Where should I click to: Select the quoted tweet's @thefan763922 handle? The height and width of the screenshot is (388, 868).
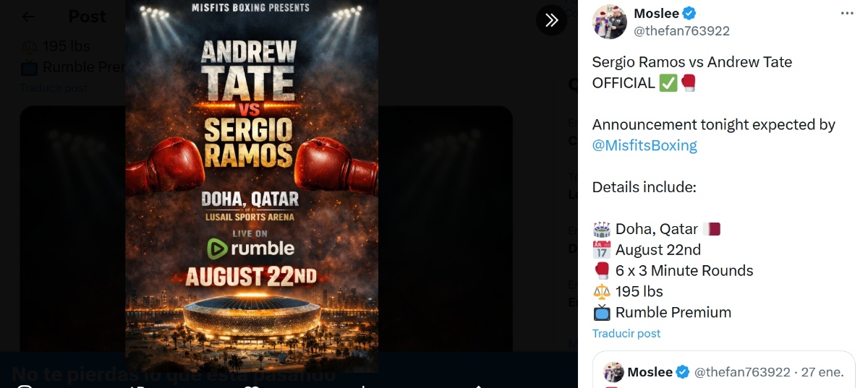[x=742, y=372]
